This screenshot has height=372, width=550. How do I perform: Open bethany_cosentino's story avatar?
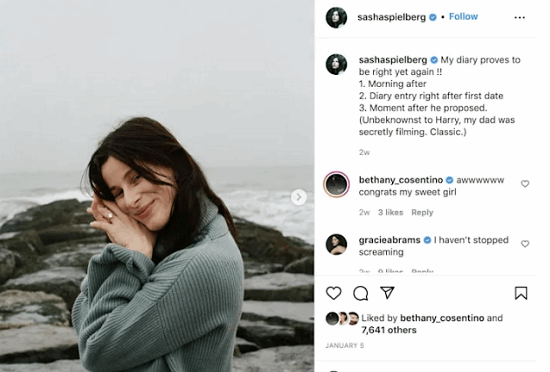tap(336, 184)
